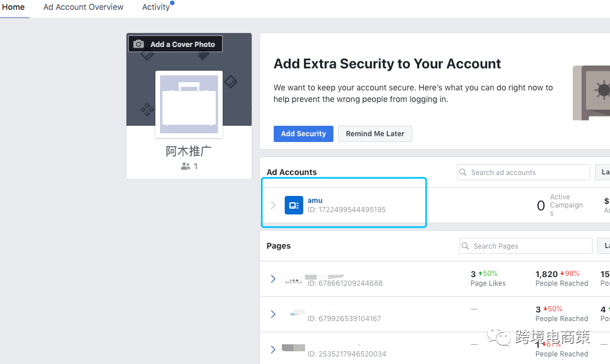
Task: Click the amu ad account icon
Action: pyautogui.click(x=294, y=205)
